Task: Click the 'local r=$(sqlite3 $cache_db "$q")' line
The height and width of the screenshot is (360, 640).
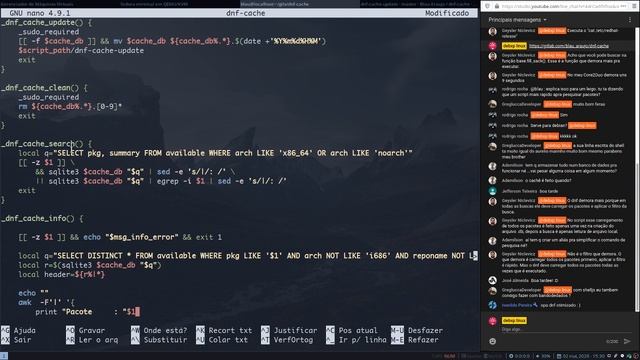Action: pos(90,265)
